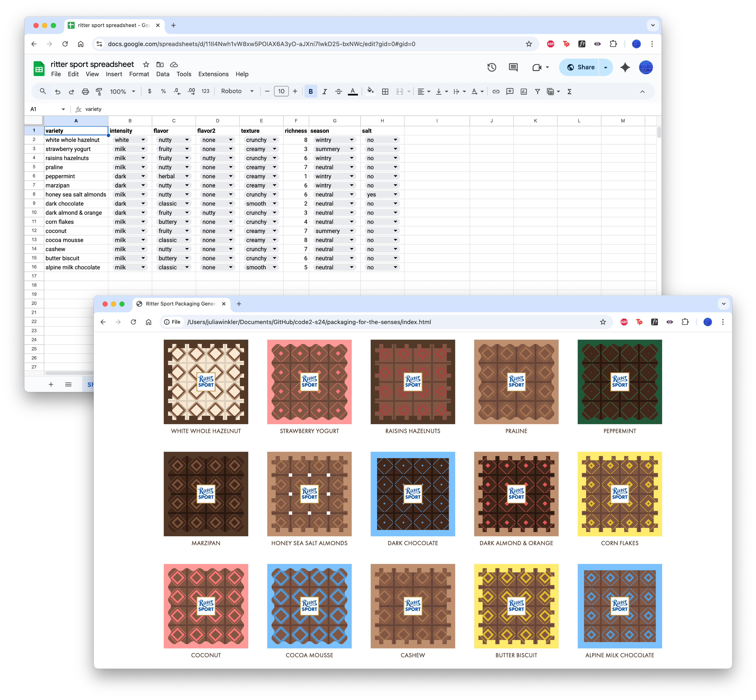The height and width of the screenshot is (700, 756).
Task: Open the Data menu in Sheets
Action: [x=163, y=74]
